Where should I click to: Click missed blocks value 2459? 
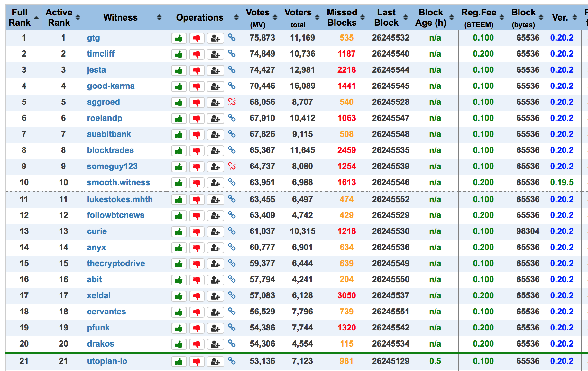click(346, 150)
